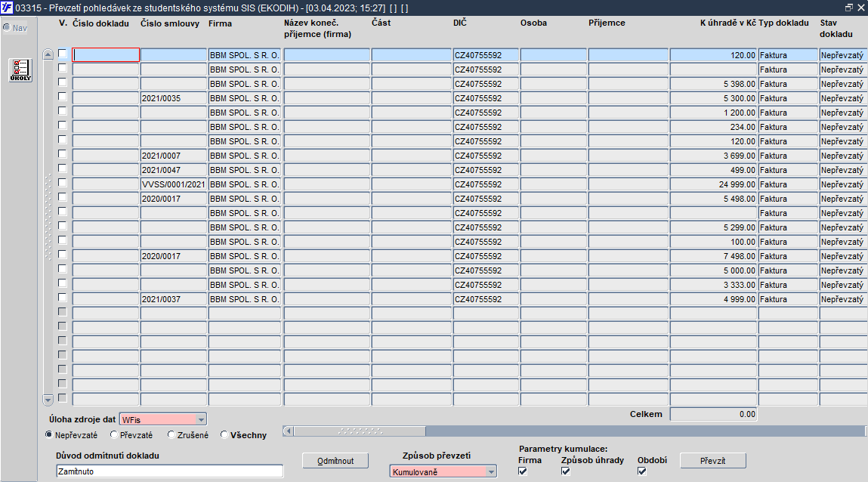
Task: Click the Příjemce column header
Action: 607,23
